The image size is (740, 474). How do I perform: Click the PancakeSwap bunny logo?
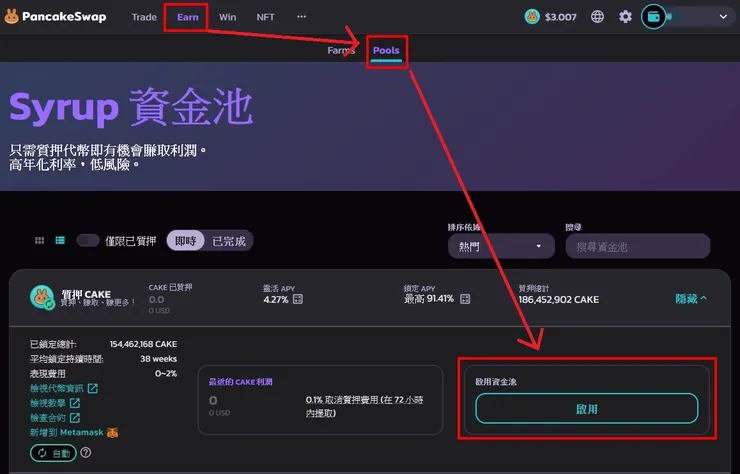pos(11,17)
